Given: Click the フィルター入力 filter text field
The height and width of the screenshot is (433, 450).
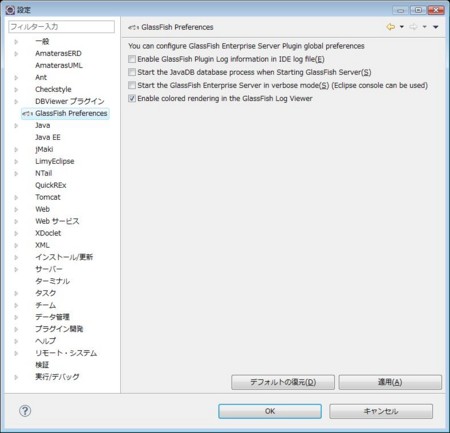Looking at the screenshot, I should pos(61,27).
